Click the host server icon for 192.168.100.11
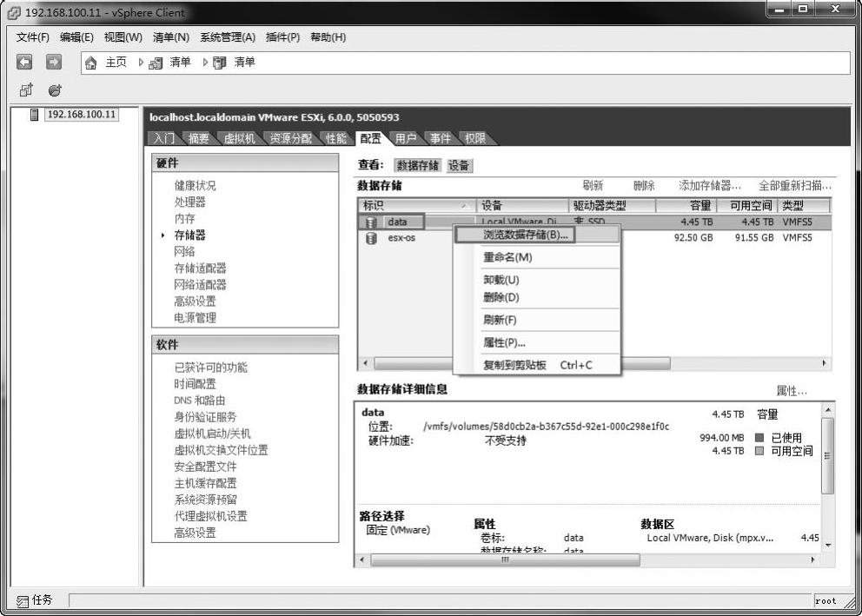This screenshot has width=862, height=616. click(x=35, y=116)
